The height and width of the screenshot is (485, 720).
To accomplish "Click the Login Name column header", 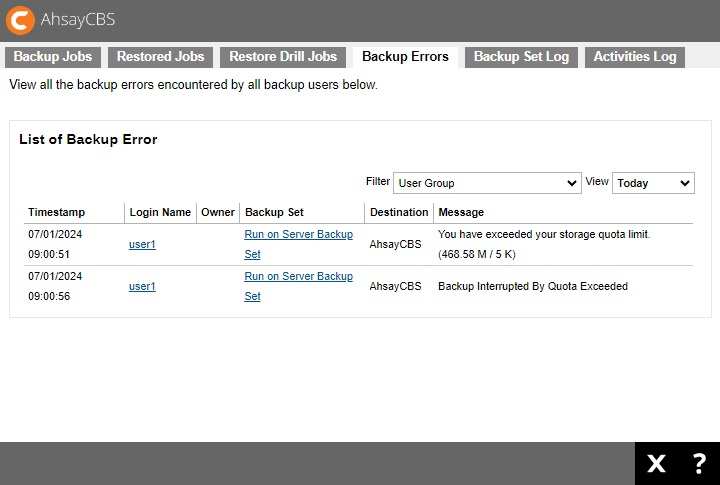I will click(160, 212).
